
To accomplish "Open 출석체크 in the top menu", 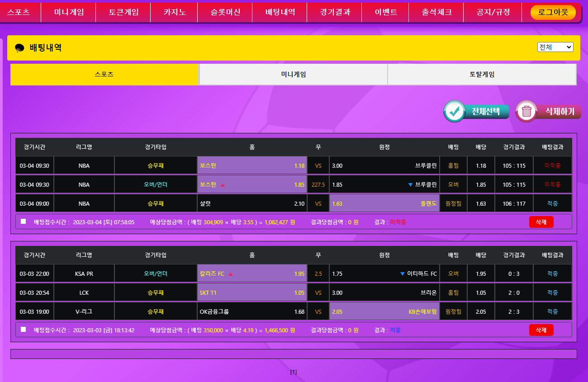I will [436, 12].
